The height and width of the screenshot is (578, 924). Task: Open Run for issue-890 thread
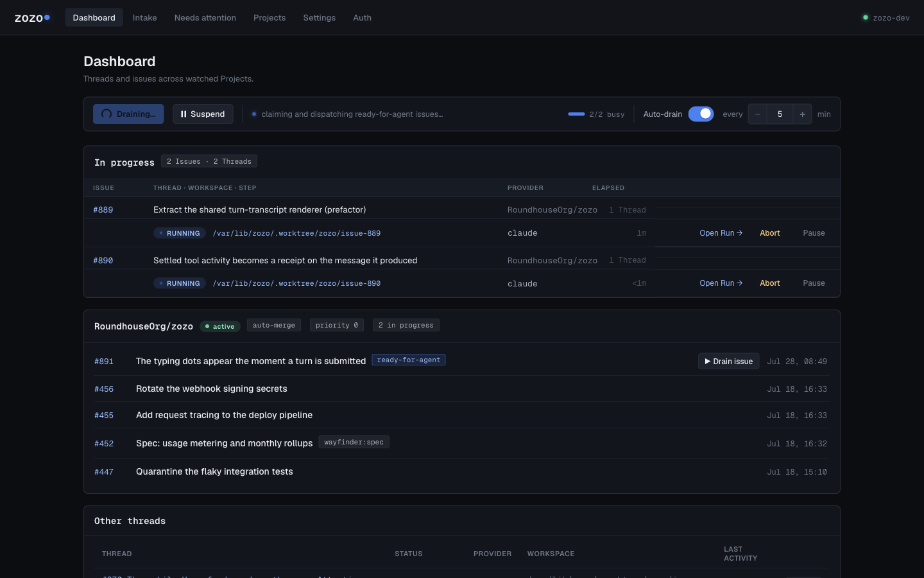pos(721,283)
